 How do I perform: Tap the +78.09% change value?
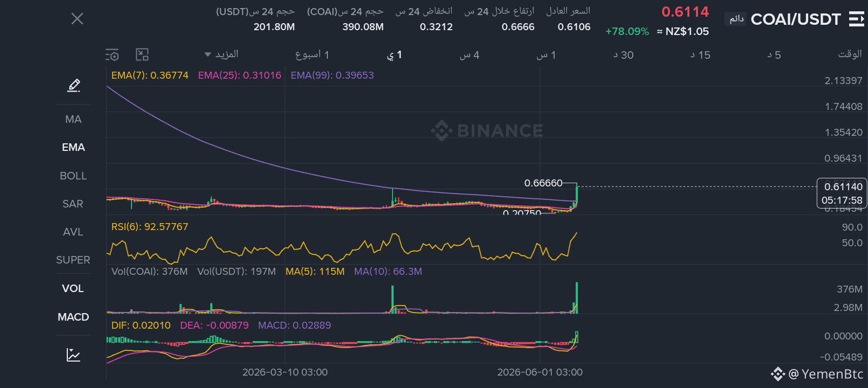point(627,31)
